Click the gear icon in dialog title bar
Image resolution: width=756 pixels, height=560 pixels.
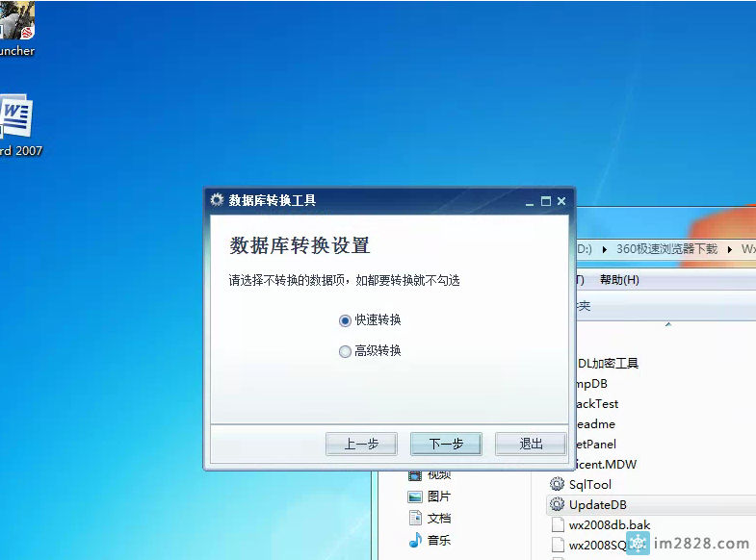217,200
